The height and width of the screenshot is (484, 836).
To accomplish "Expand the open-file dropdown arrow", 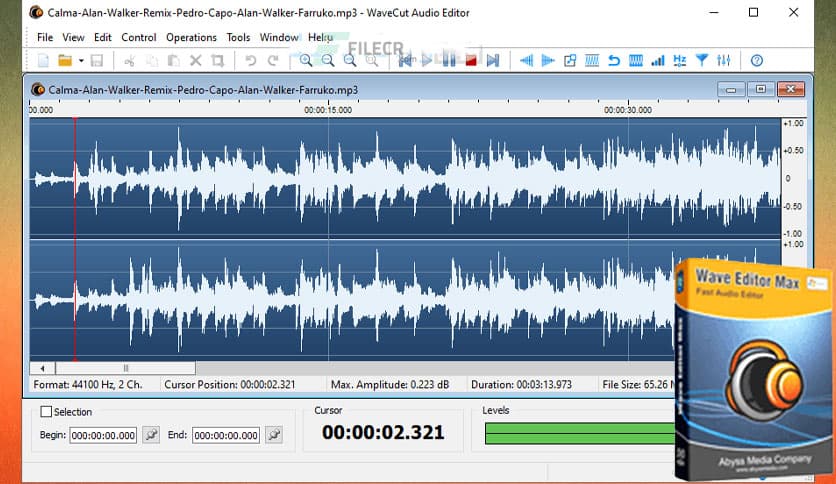I will tap(81, 61).
